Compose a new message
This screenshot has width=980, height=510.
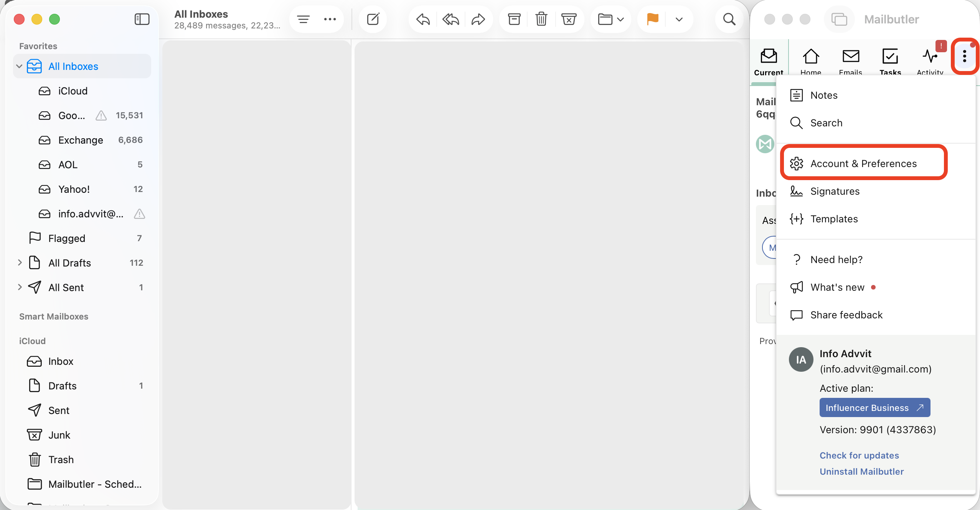[x=373, y=19]
